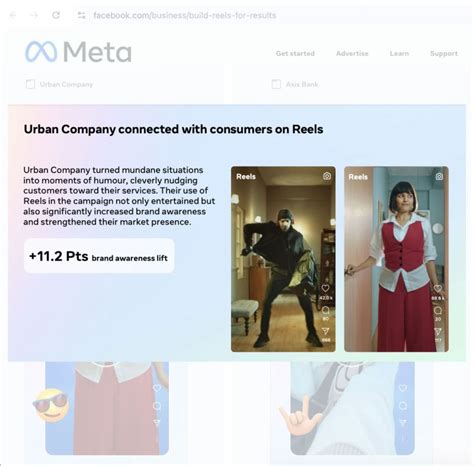The height and width of the screenshot is (466, 474).
Task: Open the Support menu
Action: point(444,53)
